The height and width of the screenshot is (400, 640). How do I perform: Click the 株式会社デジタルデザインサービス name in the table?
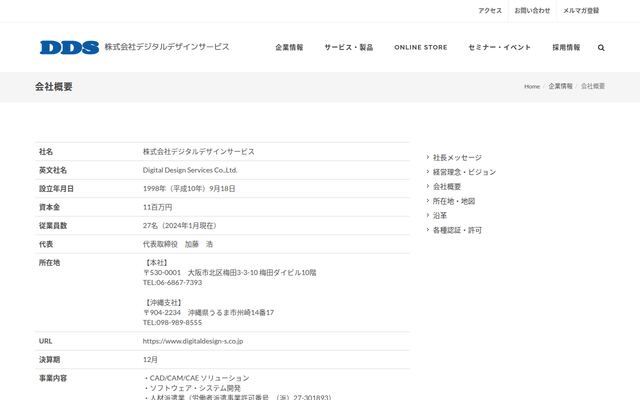[x=198, y=151]
